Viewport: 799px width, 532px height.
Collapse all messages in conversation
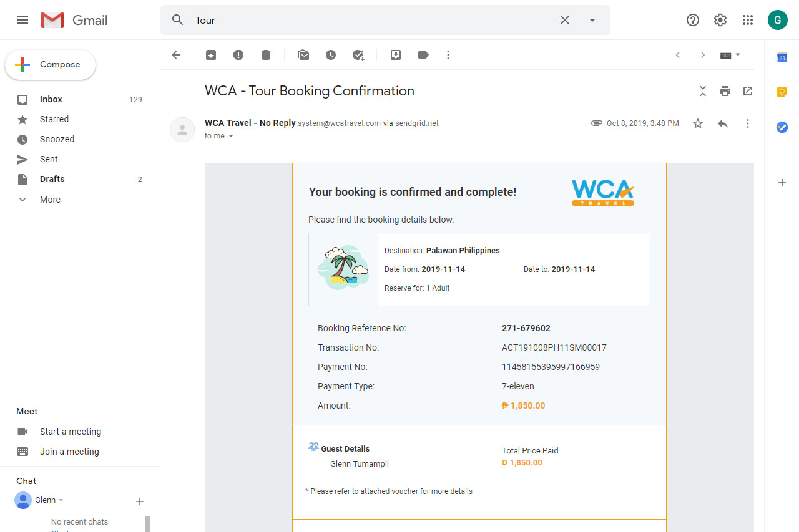click(x=703, y=91)
